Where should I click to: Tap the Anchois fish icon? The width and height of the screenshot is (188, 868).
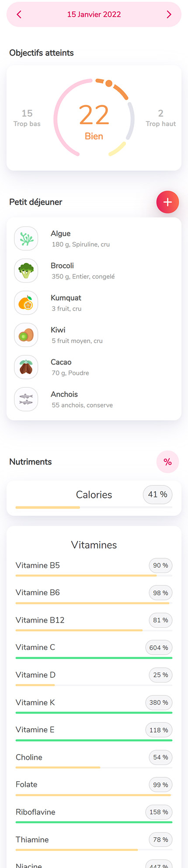point(26,399)
